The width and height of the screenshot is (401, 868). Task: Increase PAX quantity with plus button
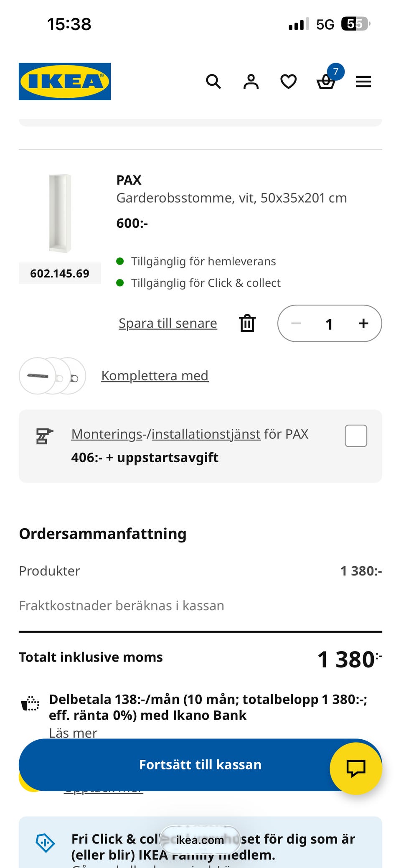[363, 323]
